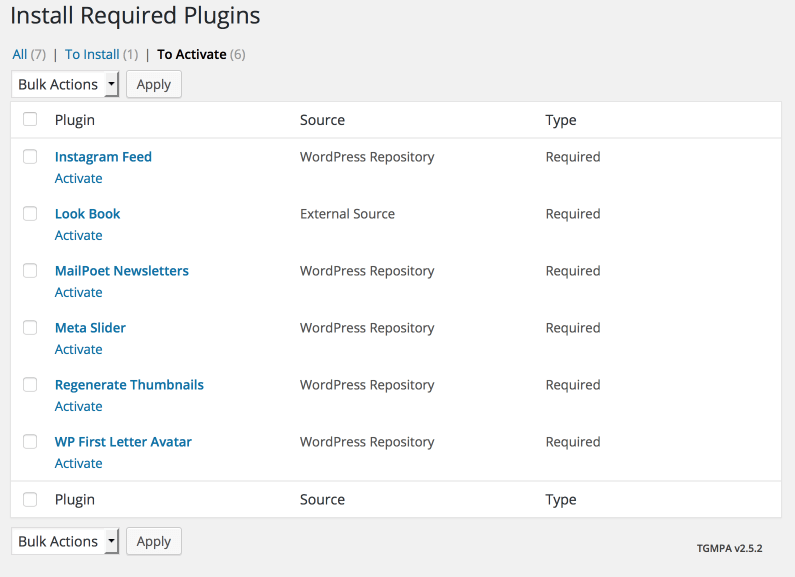Check the select-all checkbox in table footer
The width and height of the screenshot is (795, 577).
[x=30, y=499]
